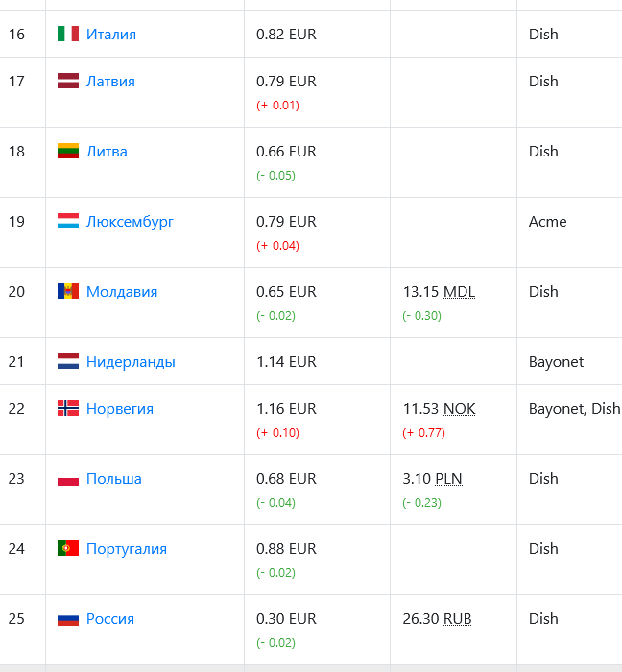Click the NOK currency abbreviation
Viewport: 622px width, 672px height.
coord(459,409)
